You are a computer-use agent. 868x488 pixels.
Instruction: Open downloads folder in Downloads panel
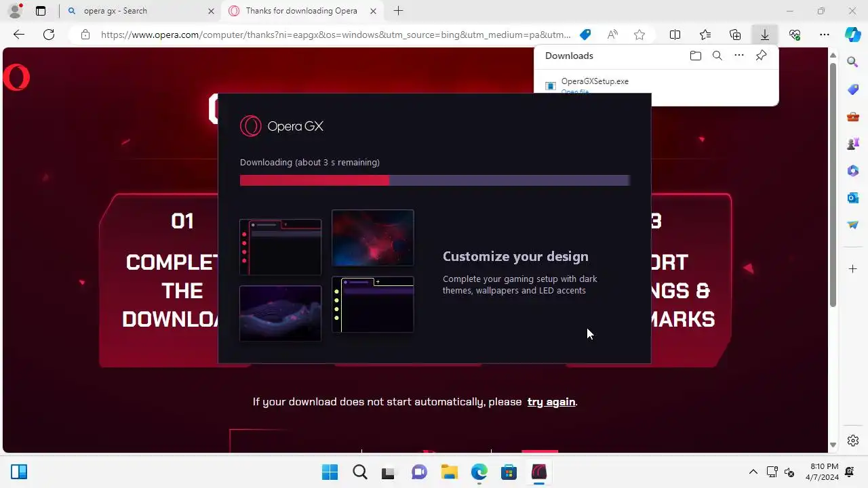[695, 56]
